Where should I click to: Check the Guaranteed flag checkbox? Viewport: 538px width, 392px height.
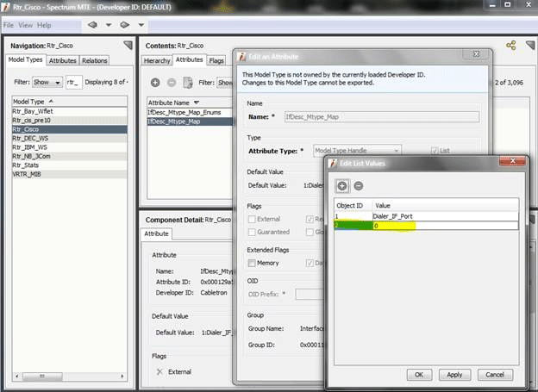253,232
